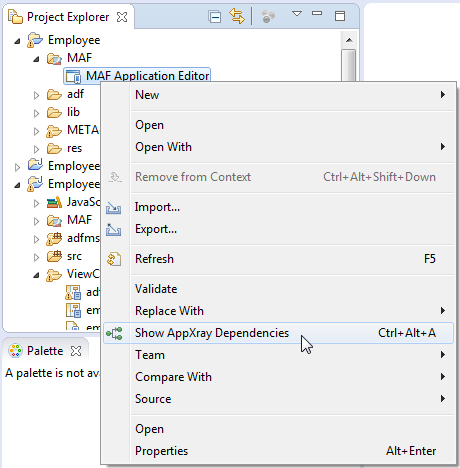The height and width of the screenshot is (468, 460).
Task: Expand the adf folder
Action: tap(36, 95)
